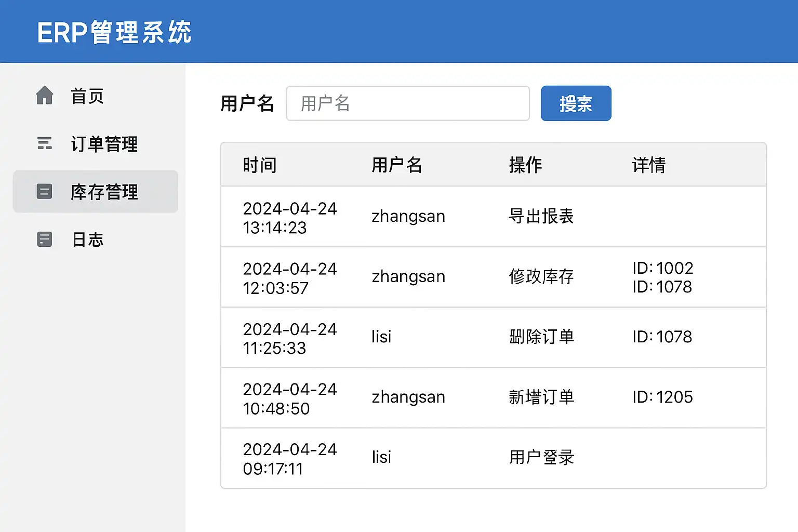Select the 导出报表 log row

[x=541, y=216]
